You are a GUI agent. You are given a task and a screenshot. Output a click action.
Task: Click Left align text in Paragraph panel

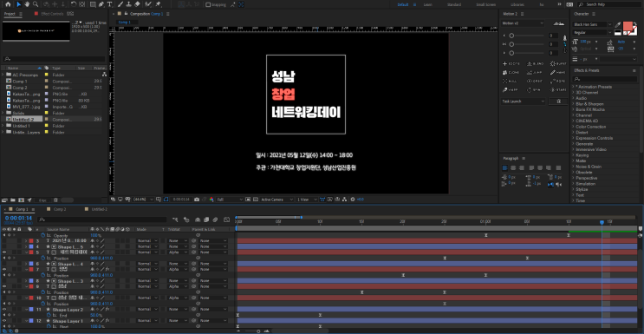[x=505, y=167]
